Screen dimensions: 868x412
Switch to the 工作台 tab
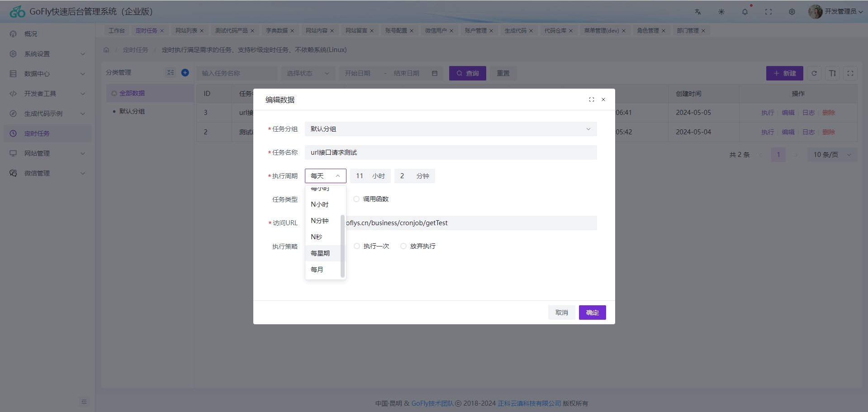click(117, 31)
